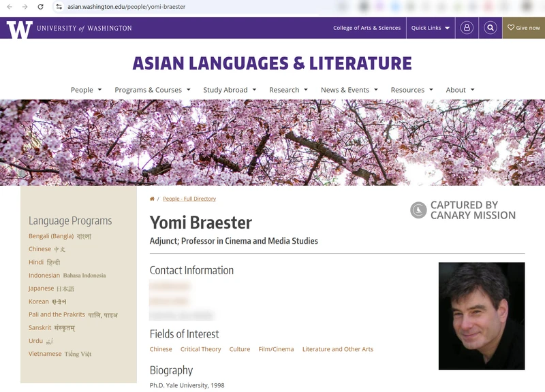The height and width of the screenshot is (392, 545).
Task: Click the University of Washington W logo
Action: click(19, 29)
